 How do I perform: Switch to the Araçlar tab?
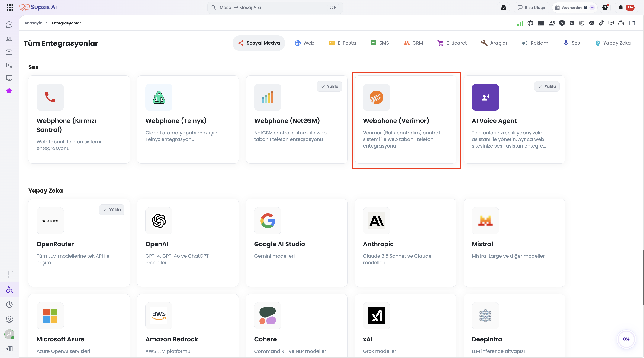point(494,43)
